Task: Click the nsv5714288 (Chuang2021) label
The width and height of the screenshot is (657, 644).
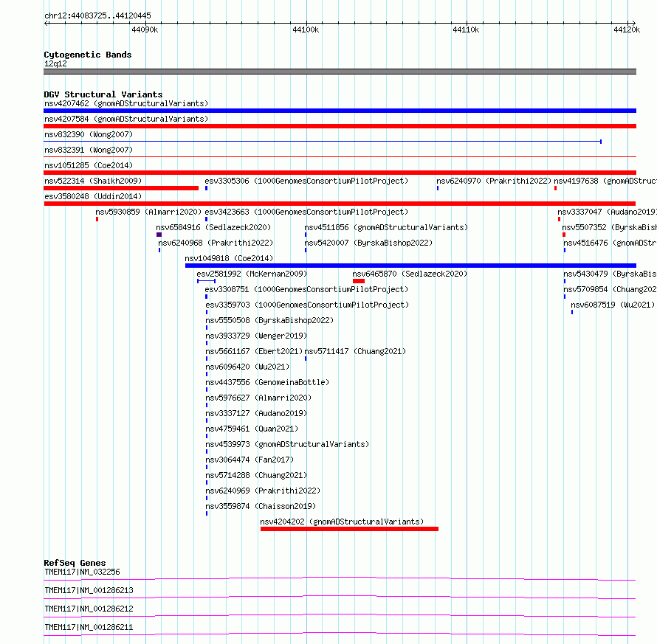Action: click(256, 475)
